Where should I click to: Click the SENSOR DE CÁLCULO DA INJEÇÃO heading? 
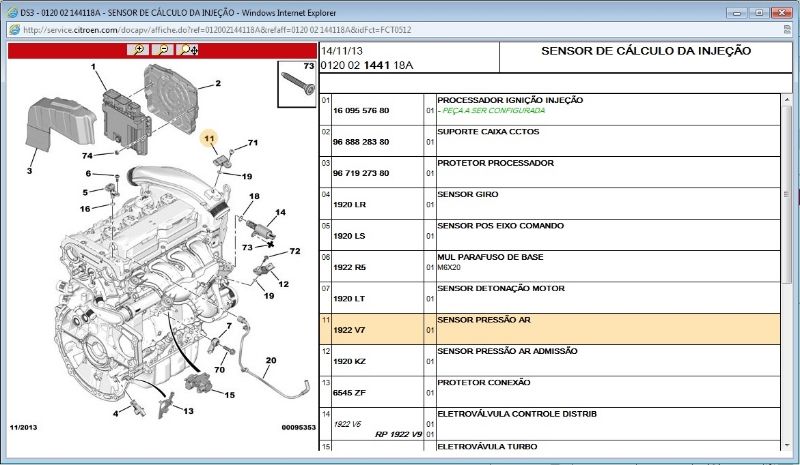646,51
